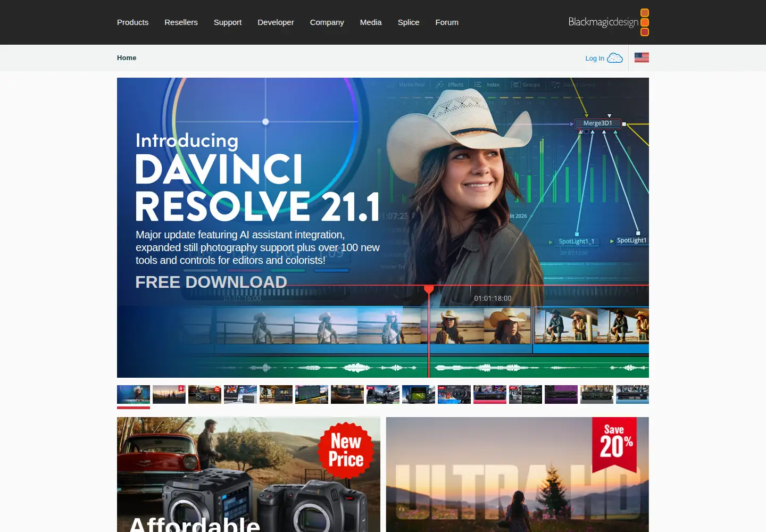Click the Home breadcrumb
This screenshot has width=766, height=532.
click(127, 58)
